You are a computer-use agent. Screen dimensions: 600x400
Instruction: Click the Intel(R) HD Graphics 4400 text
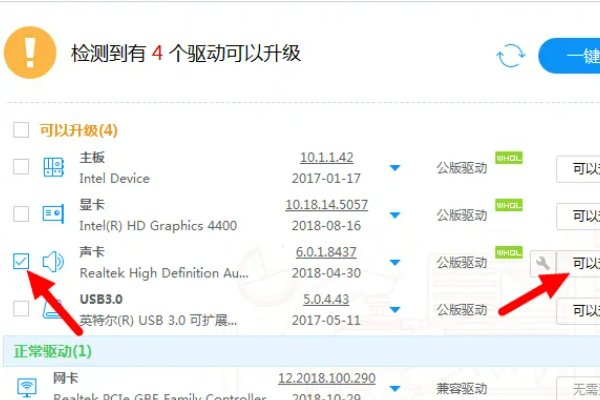(x=158, y=225)
